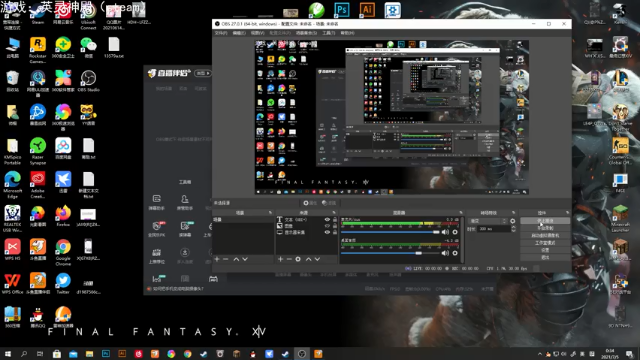Open the scene transition properties gear
The width and height of the screenshot is (640, 360).
pyautogui.click(x=513, y=221)
